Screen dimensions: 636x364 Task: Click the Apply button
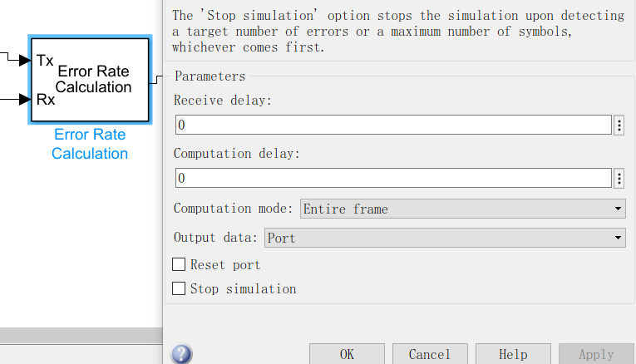tap(596, 355)
